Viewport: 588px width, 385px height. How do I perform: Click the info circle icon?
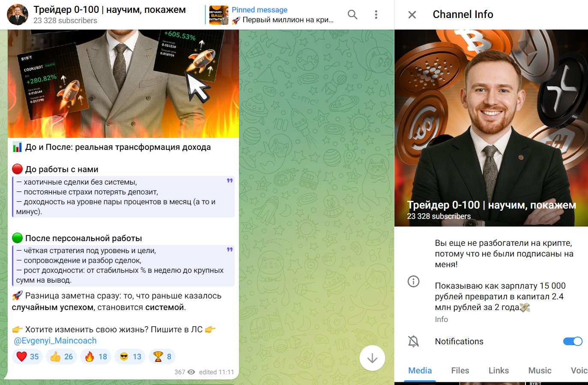[413, 281]
